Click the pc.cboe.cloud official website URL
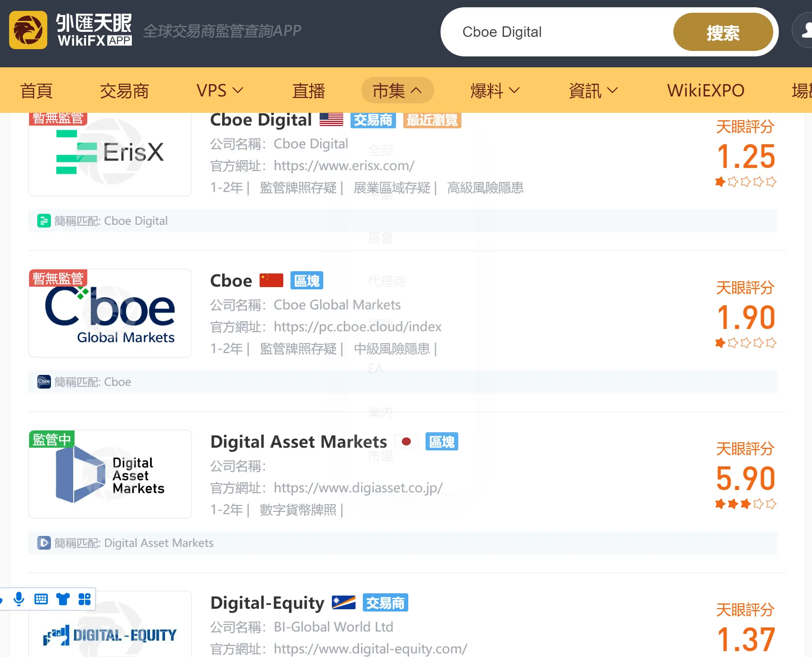 tap(357, 327)
